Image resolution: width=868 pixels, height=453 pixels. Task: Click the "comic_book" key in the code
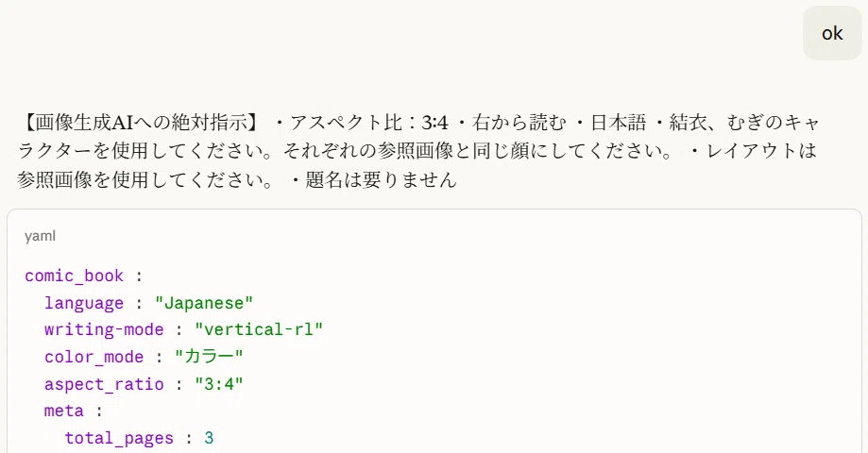[75, 276]
